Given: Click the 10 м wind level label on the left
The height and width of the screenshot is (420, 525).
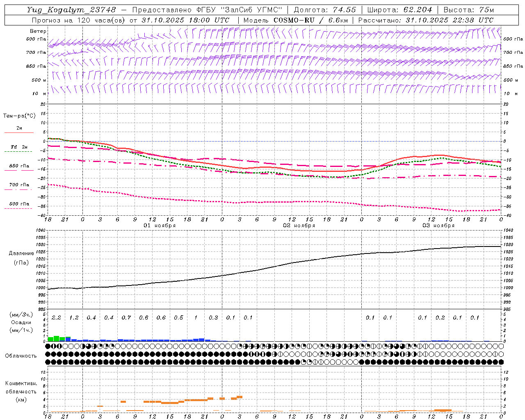Looking at the screenshot, I should tap(40, 94).
